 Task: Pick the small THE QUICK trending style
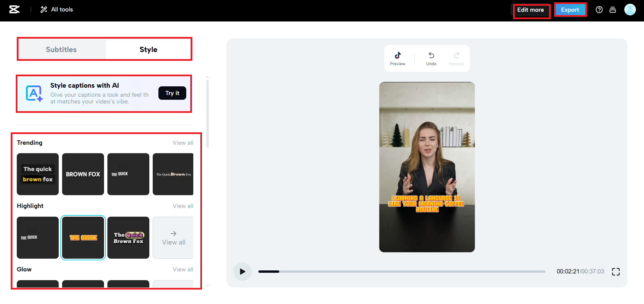pos(128,174)
